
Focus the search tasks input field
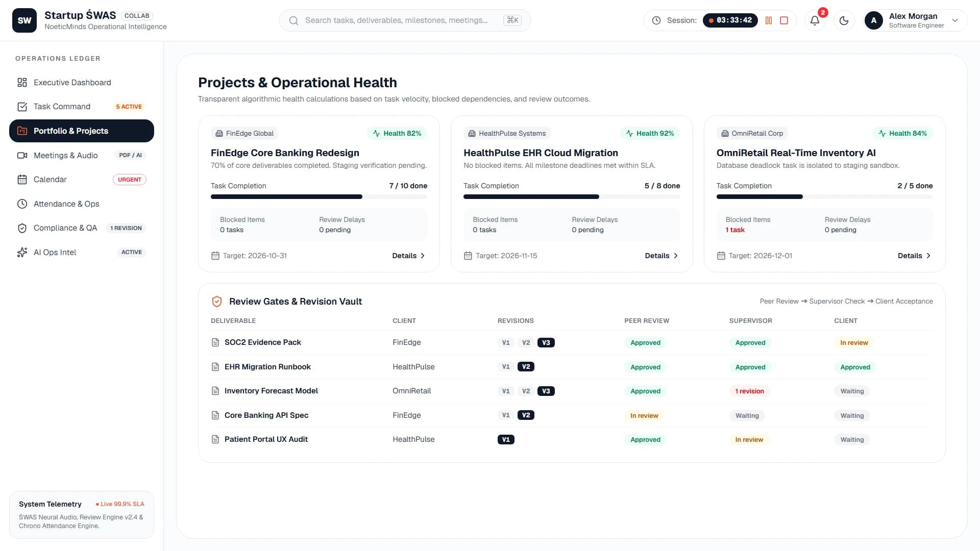click(x=405, y=20)
